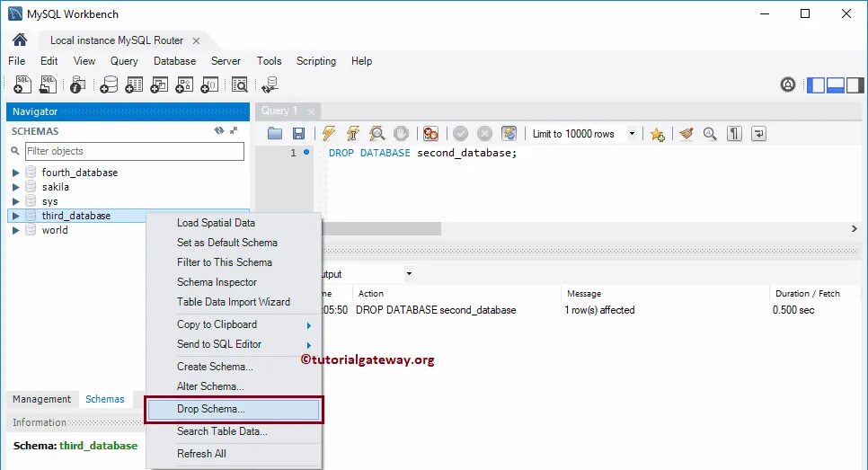This screenshot has width=868, height=470.
Task: Open find panel magnifier icon
Action: pos(710,133)
